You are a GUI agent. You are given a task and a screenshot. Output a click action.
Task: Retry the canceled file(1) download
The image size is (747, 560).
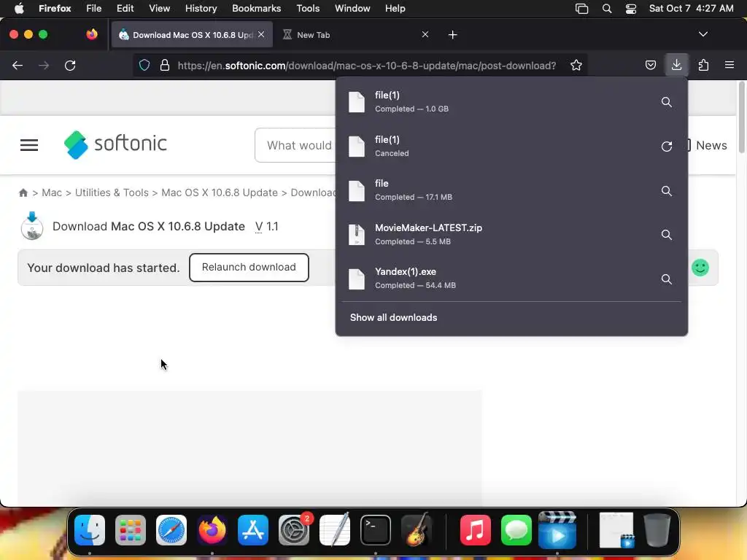(667, 146)
